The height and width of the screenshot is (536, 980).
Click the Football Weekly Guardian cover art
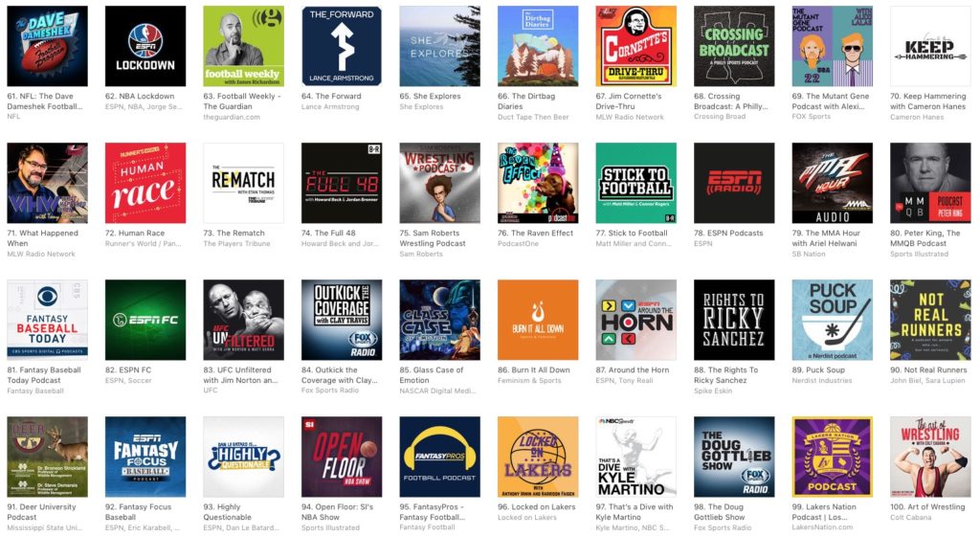point(243,46)
